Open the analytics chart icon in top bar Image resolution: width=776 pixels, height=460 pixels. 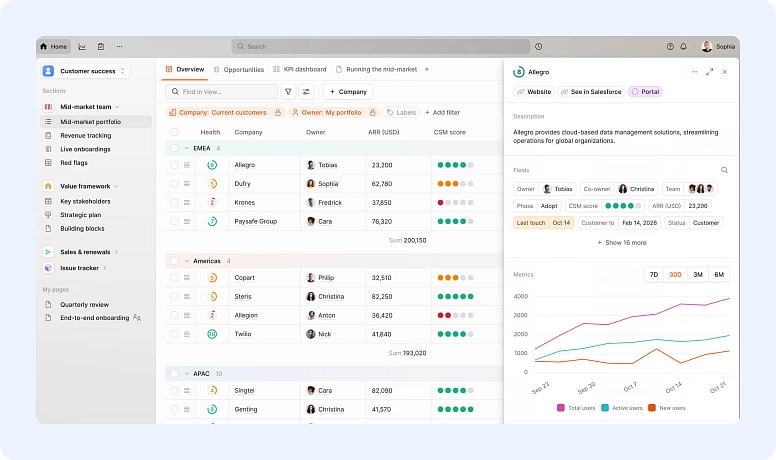82,46
